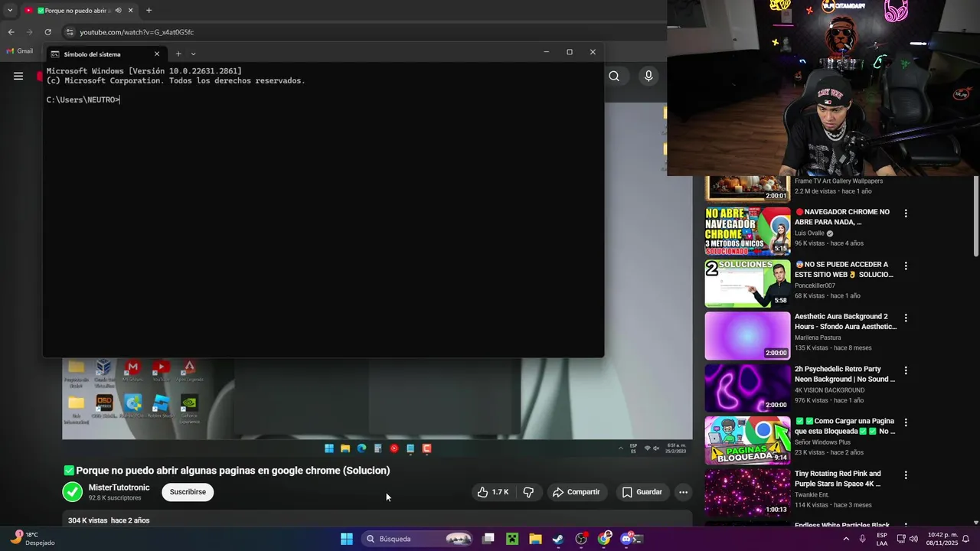Open options for 'NO SE PUEDE ACCEDER' video
Viewport: 980px width, 551px height.
pyautogui.click(x=906, y=266)
